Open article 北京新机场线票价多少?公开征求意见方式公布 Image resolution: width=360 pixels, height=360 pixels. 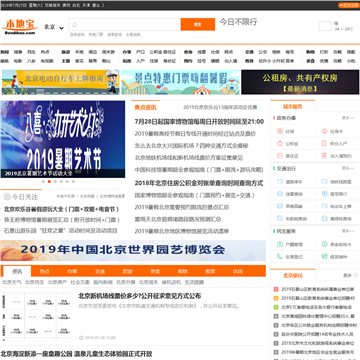point(140,296)
